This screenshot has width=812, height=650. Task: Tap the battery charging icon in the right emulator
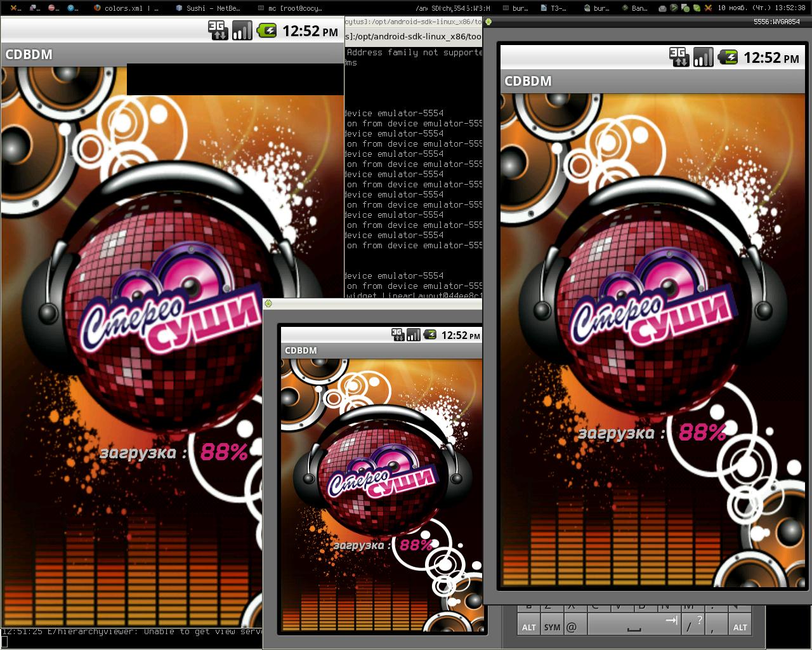click(728, 57)
